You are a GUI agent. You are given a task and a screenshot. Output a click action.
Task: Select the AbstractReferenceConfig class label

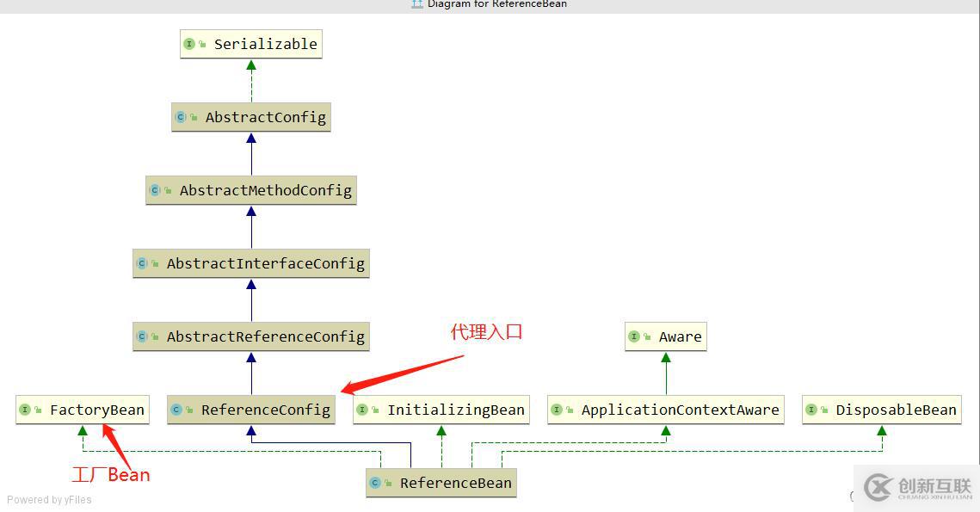click(x=265, y=336)
